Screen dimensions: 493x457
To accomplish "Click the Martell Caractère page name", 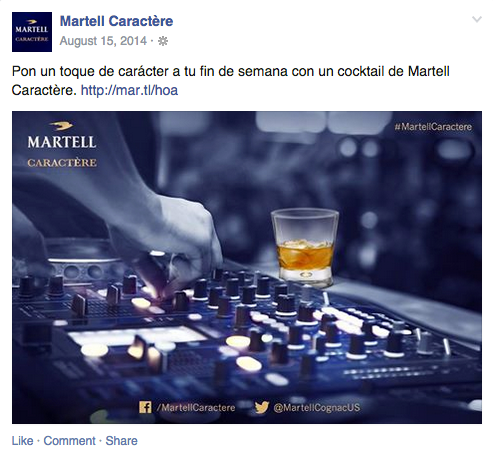I will (116, 21).
